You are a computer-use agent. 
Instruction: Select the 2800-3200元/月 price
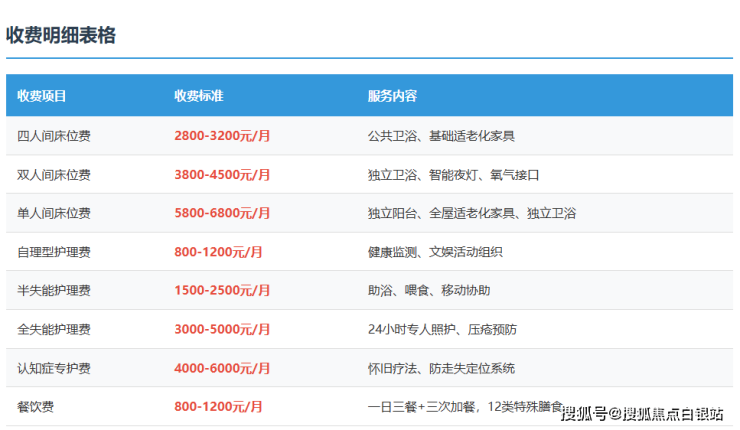[x=222, y=135]
